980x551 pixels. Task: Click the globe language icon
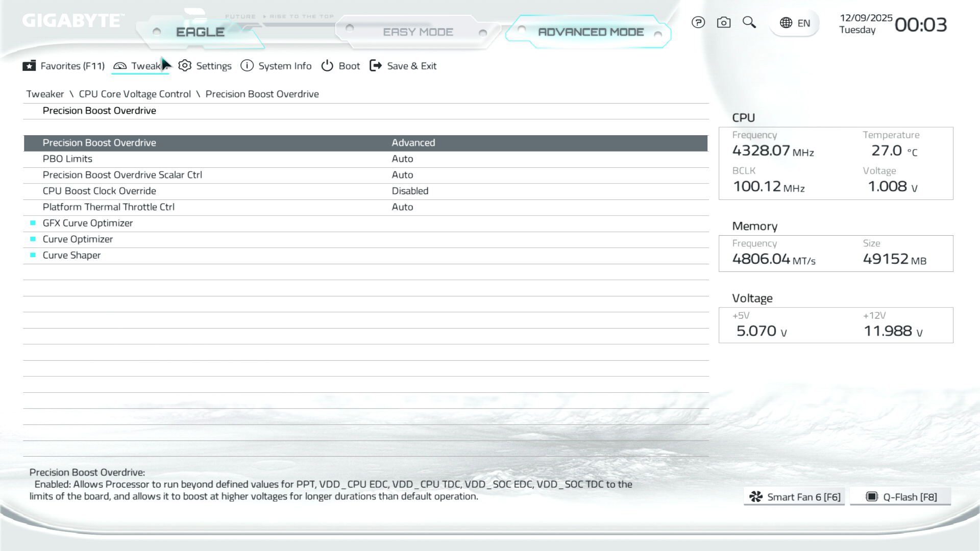[786, 23]
